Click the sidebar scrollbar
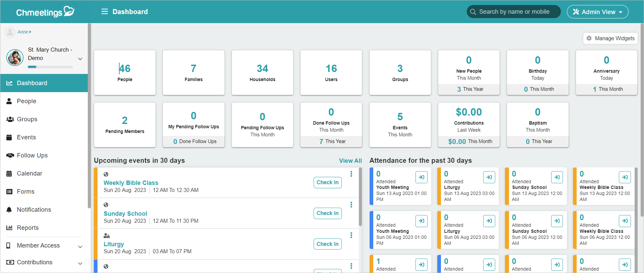Image resolution: width=644 pixels, height=273 pixels. [89, 116]
